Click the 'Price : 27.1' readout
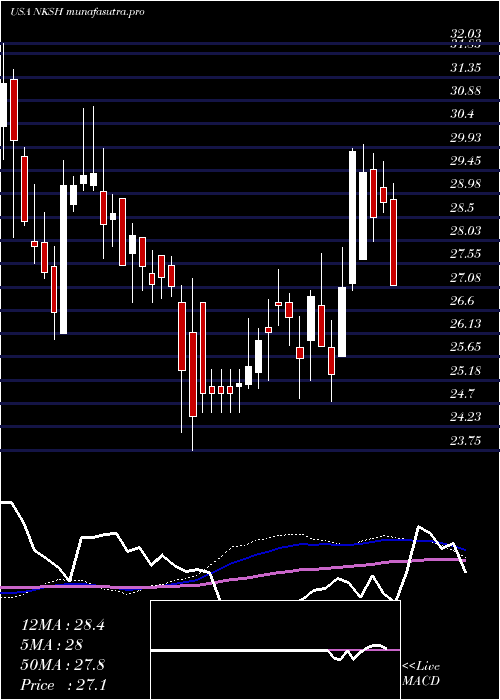Viewport: 500px width, 700px height. (x=63, y=685)
